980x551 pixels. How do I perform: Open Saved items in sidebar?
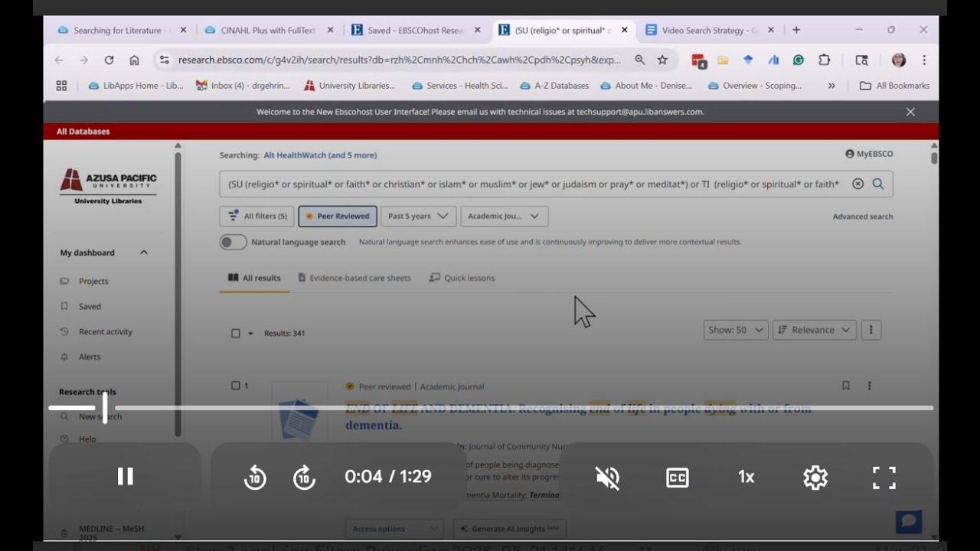(x=90, y=306)
